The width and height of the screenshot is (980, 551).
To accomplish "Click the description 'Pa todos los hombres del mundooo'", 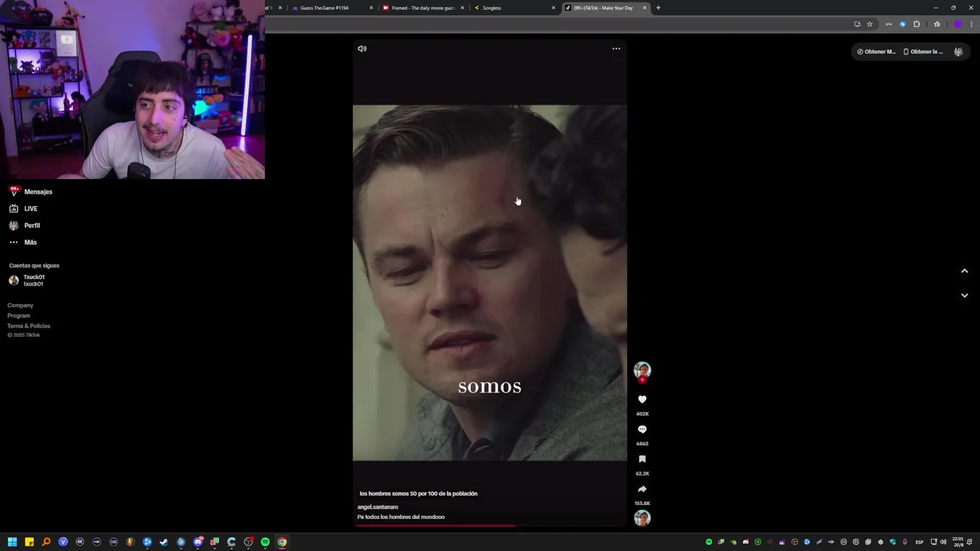I will pos(400,517).
